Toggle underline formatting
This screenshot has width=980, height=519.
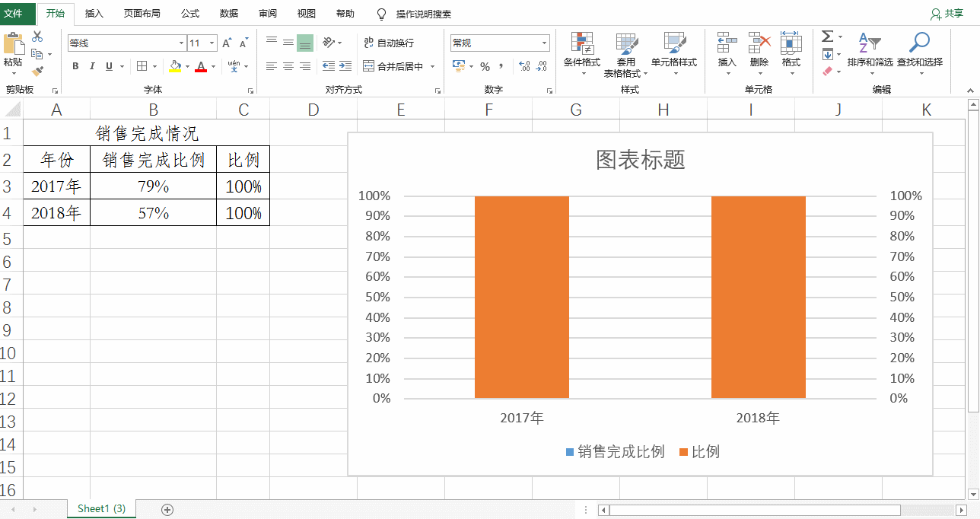(110, 66)
